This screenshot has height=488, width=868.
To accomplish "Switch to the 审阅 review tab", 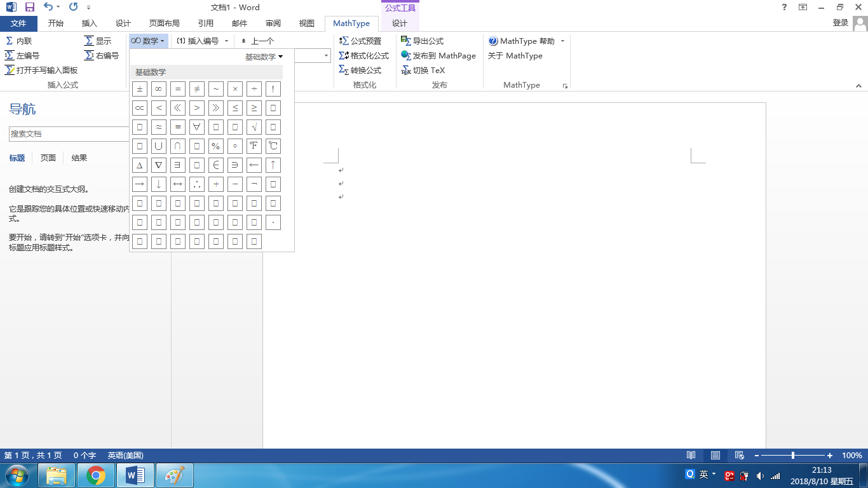I will pyautogui.click(x=273, y=24).
